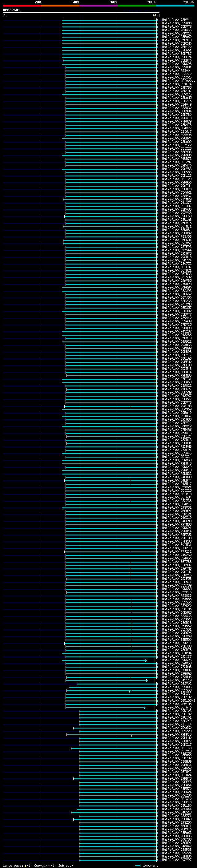Select hit UniRef100_C6T6T6
197x868 pixels.
coord(177,708)
